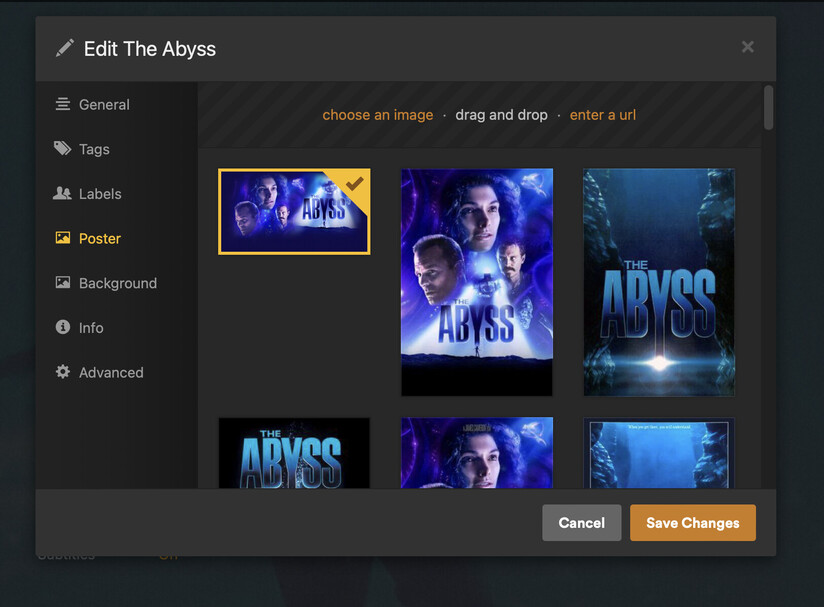Click the poster list scrollbar thumb
This screenshot has height=607, width=824.
click(768, 107)
